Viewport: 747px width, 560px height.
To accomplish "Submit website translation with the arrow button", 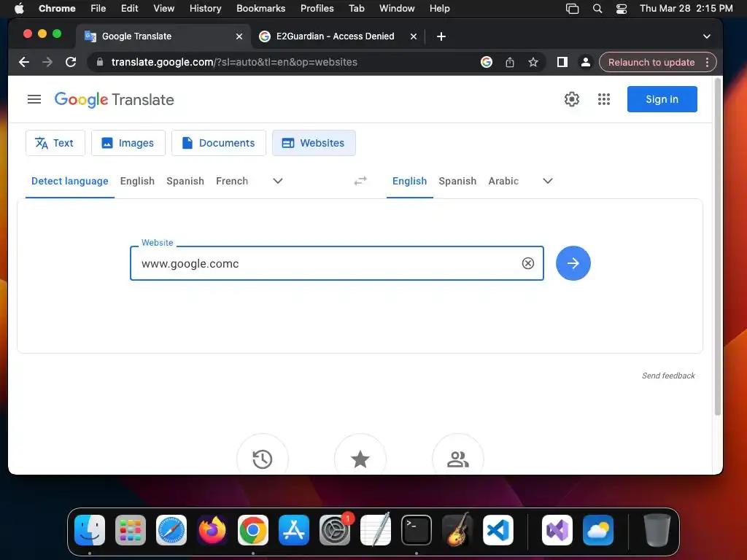I will tap(573, 263).
